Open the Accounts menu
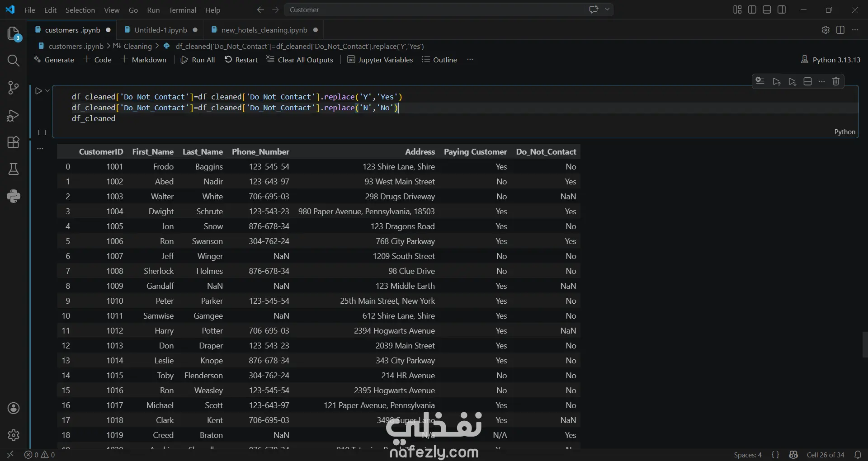Screen dimensions: 868x461 [x=14, y=408]
